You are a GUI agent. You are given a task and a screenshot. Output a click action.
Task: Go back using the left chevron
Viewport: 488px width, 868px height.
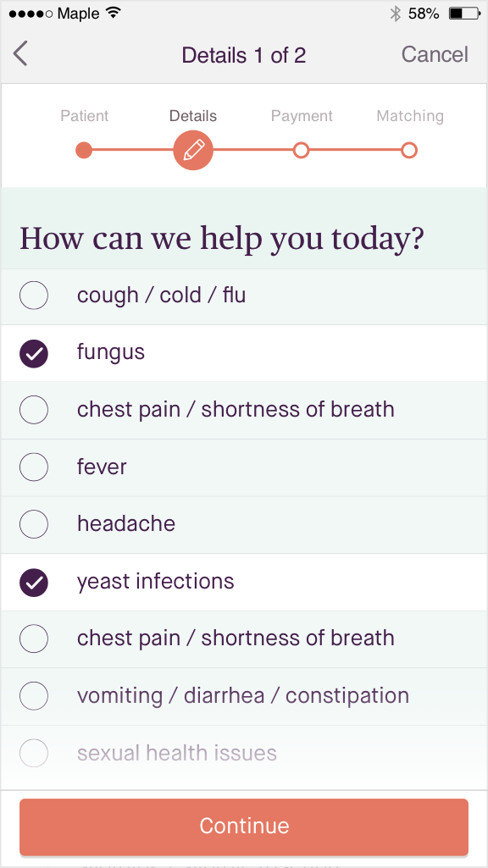pyautogui.click(x=20, y=54)
